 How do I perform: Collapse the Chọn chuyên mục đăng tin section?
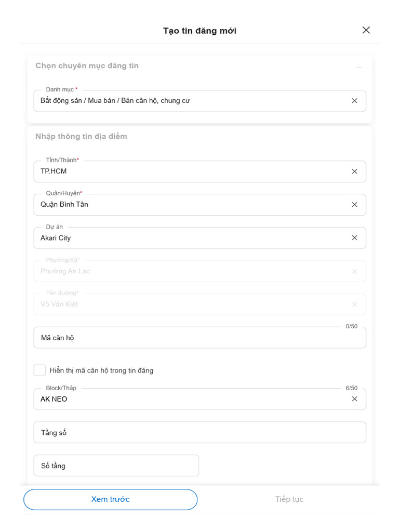(358, 67)
